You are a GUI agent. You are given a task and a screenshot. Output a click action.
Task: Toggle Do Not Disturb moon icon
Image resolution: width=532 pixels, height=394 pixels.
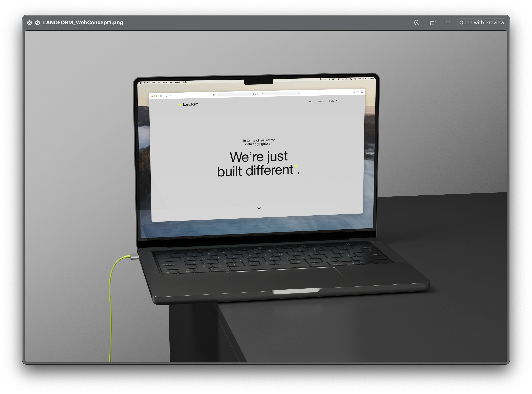click(x=347, y=79)
